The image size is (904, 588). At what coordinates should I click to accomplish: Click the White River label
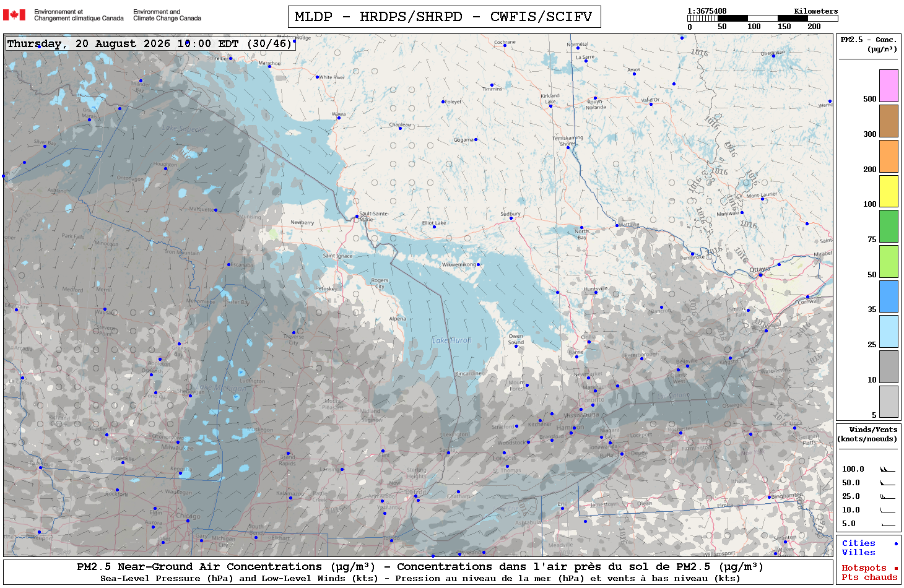(332, 77)
